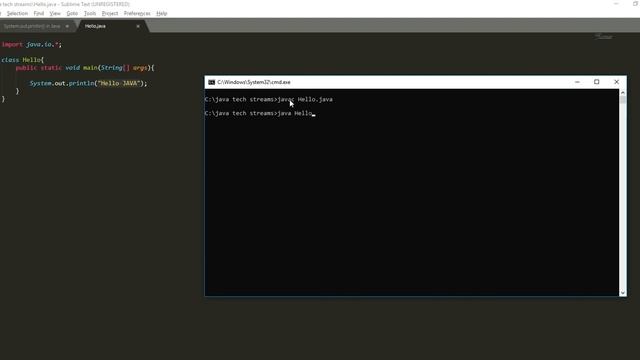The width and height of the screenshot is (640, 360).
Task: Open the Tools menu
Action: (x=90, y=13)
